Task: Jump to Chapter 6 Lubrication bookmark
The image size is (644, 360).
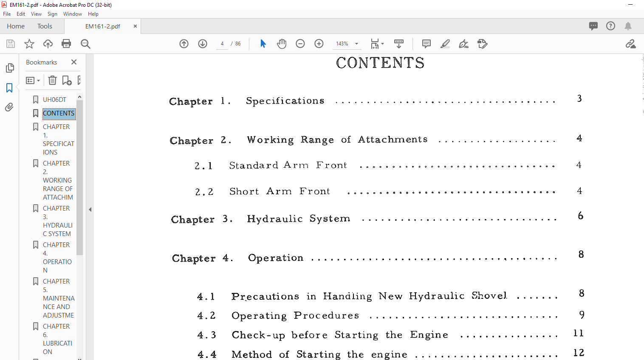Action: [57, 339]
